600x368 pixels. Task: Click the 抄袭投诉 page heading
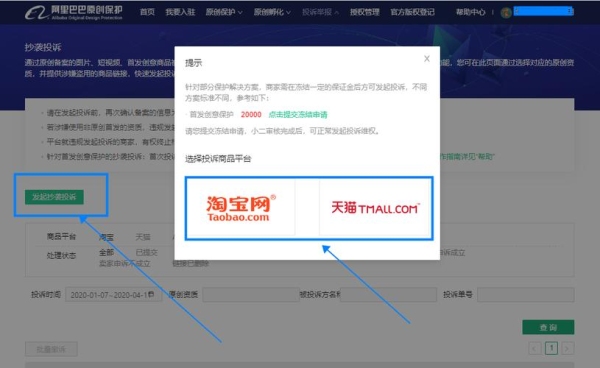pyautogui.click(x=43, y=47)
